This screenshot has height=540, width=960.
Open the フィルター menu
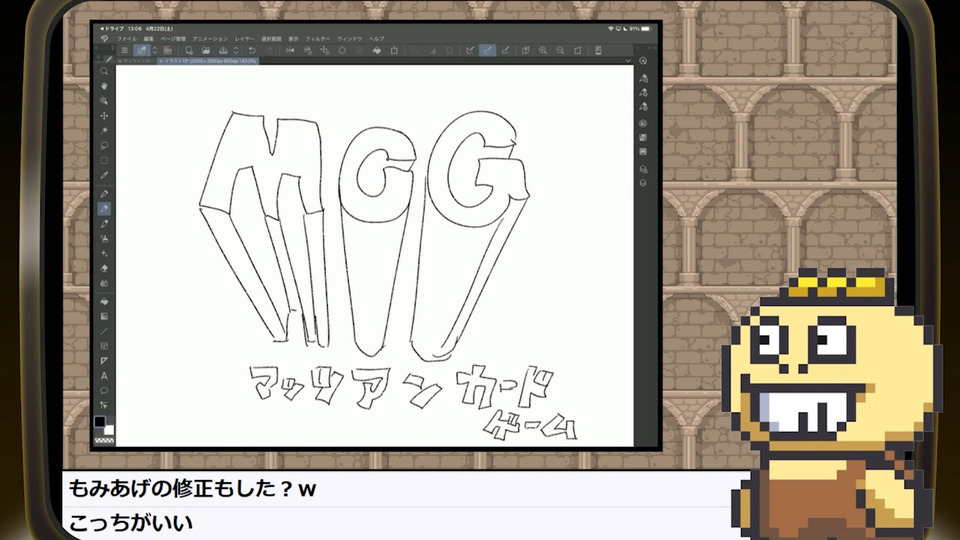(x=318, y=39)
